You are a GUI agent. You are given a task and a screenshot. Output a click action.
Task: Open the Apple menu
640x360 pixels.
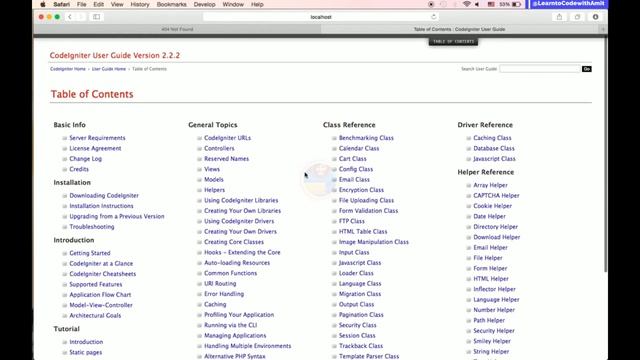43,4
